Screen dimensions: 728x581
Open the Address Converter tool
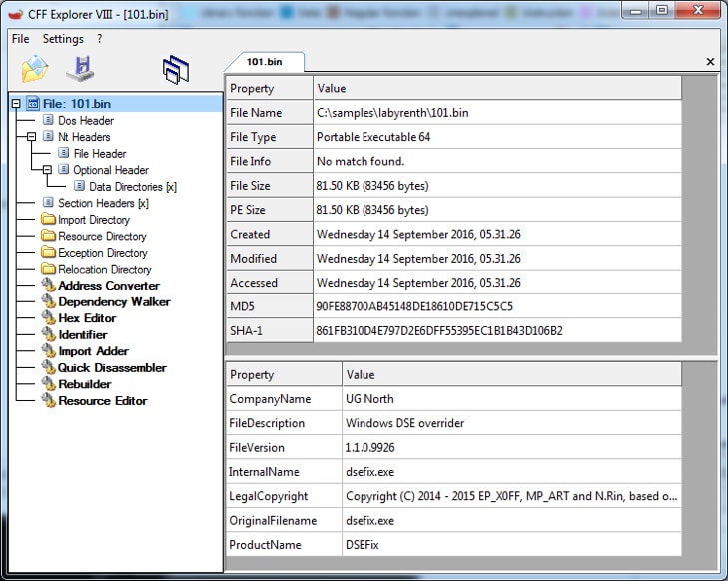[x=109, y=285]
